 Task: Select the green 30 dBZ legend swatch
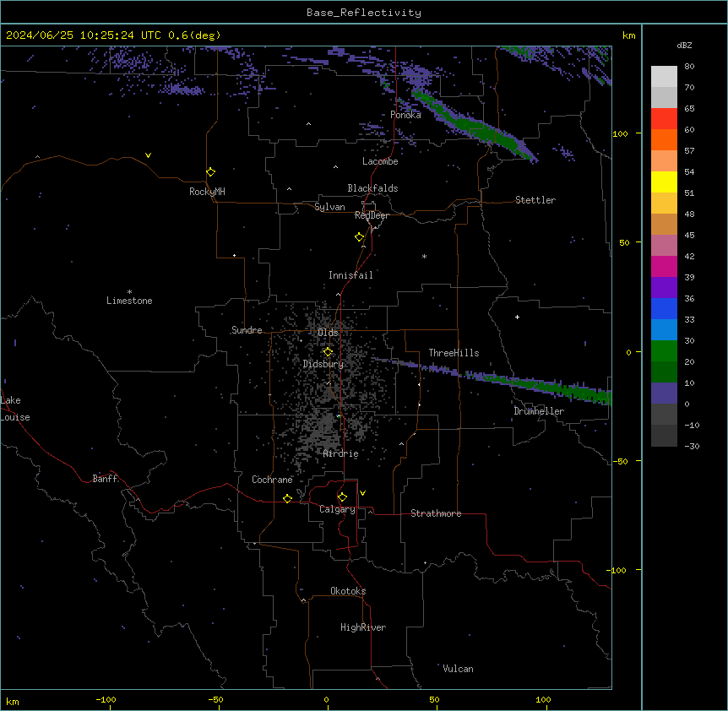click(x=664, y=351)
